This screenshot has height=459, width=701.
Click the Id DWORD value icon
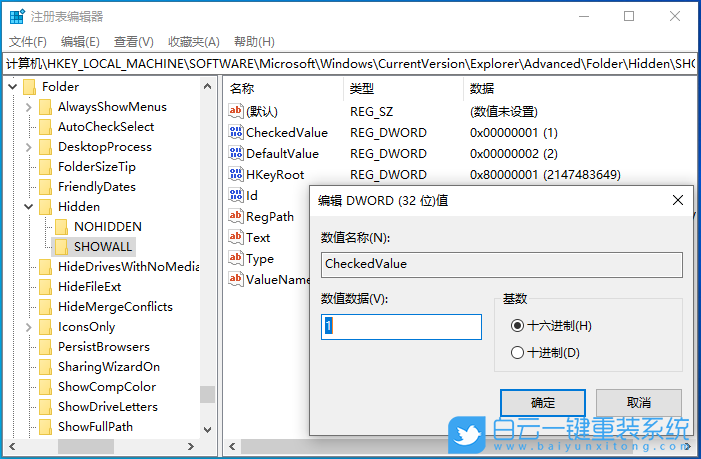[x=236, y=195]
